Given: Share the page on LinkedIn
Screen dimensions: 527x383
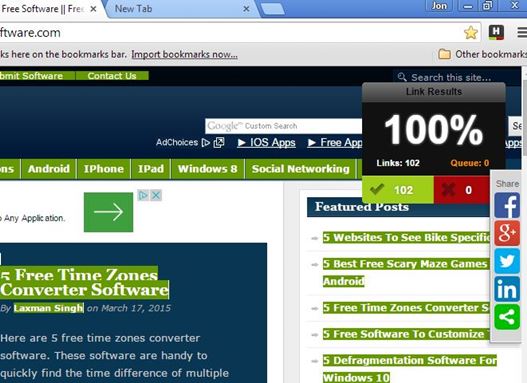Looking at the screenshot, I should tap(507, 289).
